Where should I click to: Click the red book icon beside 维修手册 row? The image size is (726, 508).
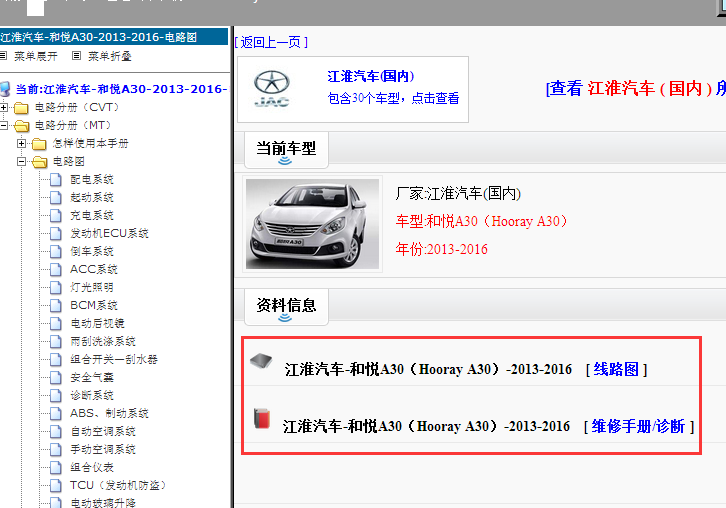pyautogui.click(x=262, y=419)
